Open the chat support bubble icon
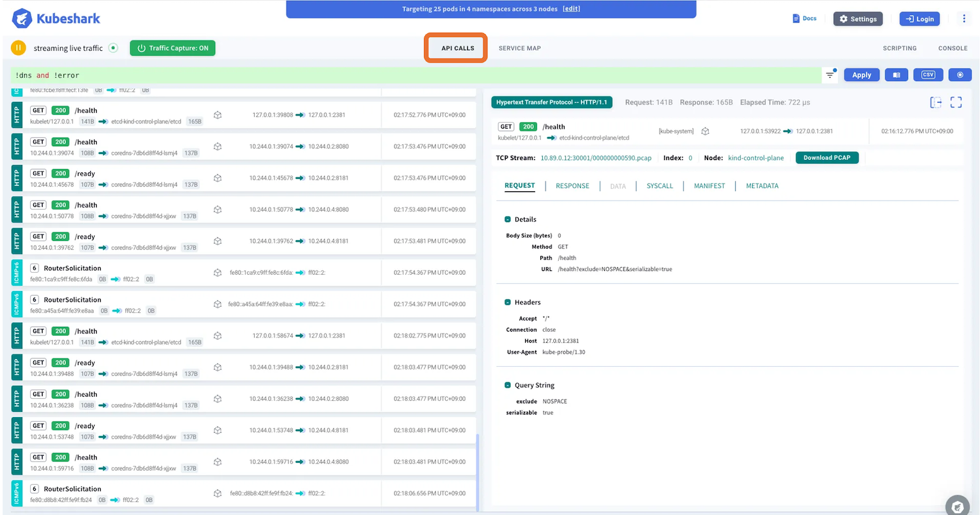This screenshot has width=980, height=515. click(957, 506)
